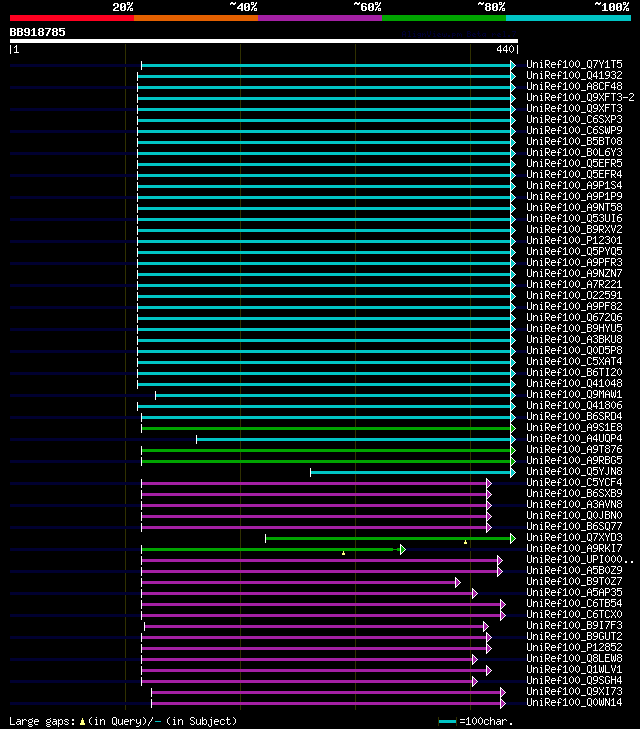
Task: Click the UniRef100_Q9XFT3-2 label
Action: pyautogui.click(x=580, y=97)
